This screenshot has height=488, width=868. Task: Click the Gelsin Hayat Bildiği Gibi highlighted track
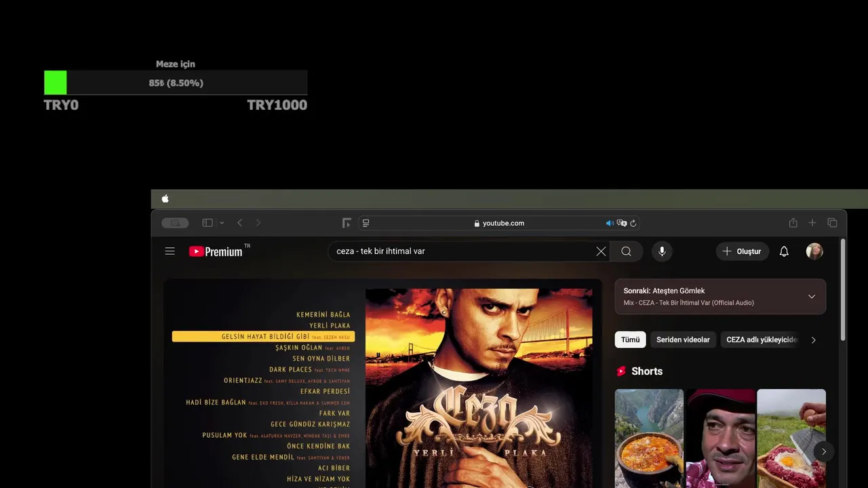pos(263,337)
